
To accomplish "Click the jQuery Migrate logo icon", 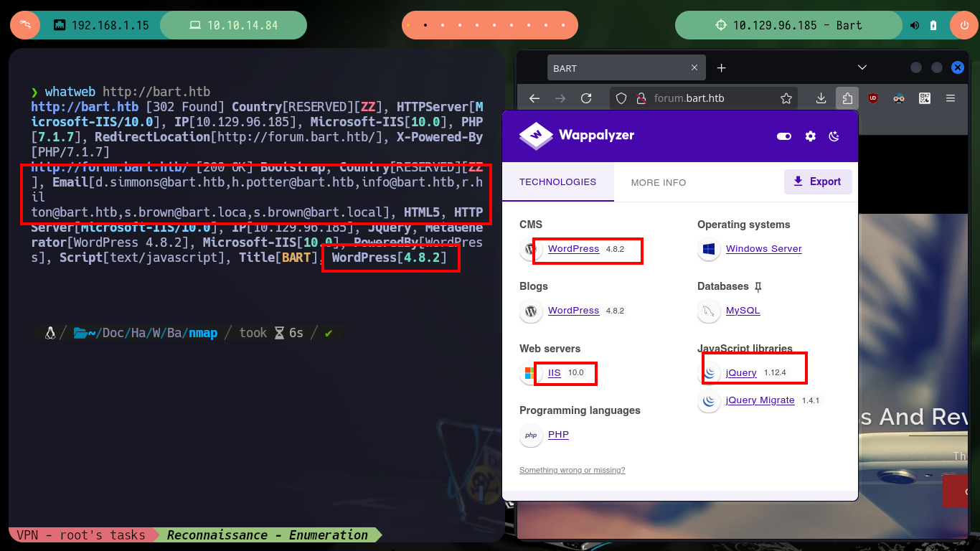I will tap(709, 400).
